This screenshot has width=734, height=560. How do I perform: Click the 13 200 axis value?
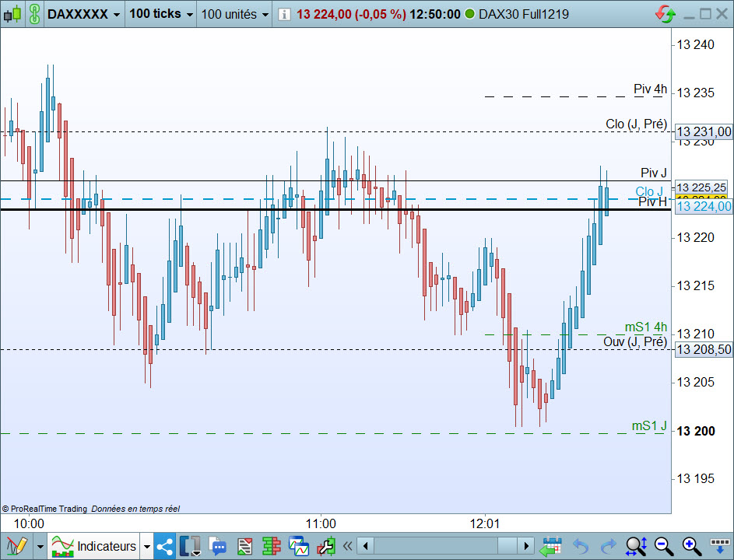[696, 431]
